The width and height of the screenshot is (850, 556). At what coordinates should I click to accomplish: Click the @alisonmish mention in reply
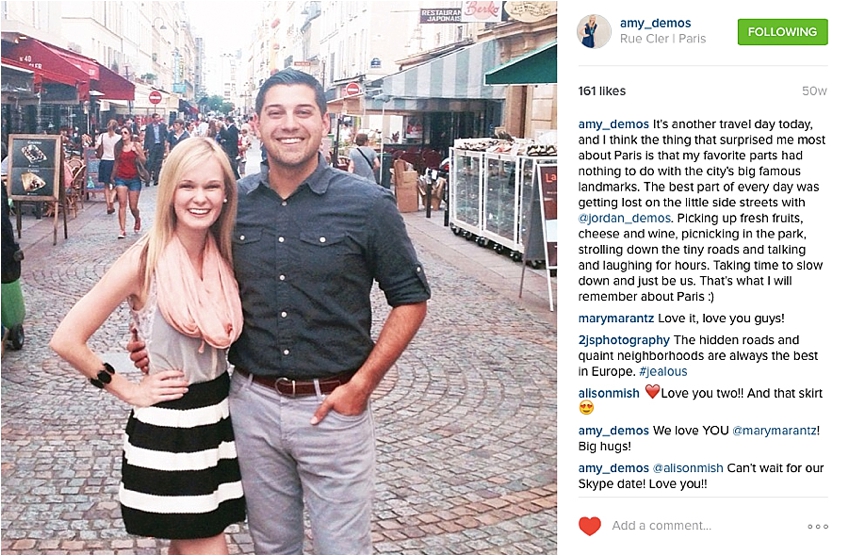687,468
